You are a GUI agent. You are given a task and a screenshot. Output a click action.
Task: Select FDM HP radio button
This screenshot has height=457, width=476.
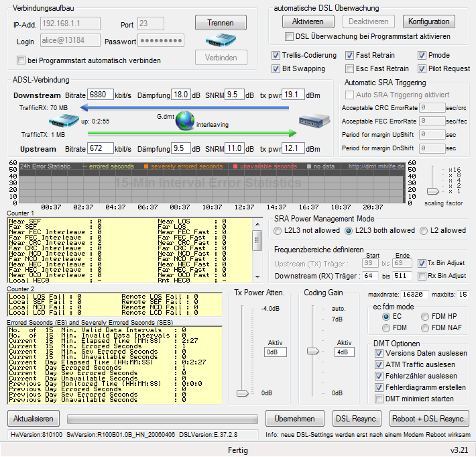point(424,317)
